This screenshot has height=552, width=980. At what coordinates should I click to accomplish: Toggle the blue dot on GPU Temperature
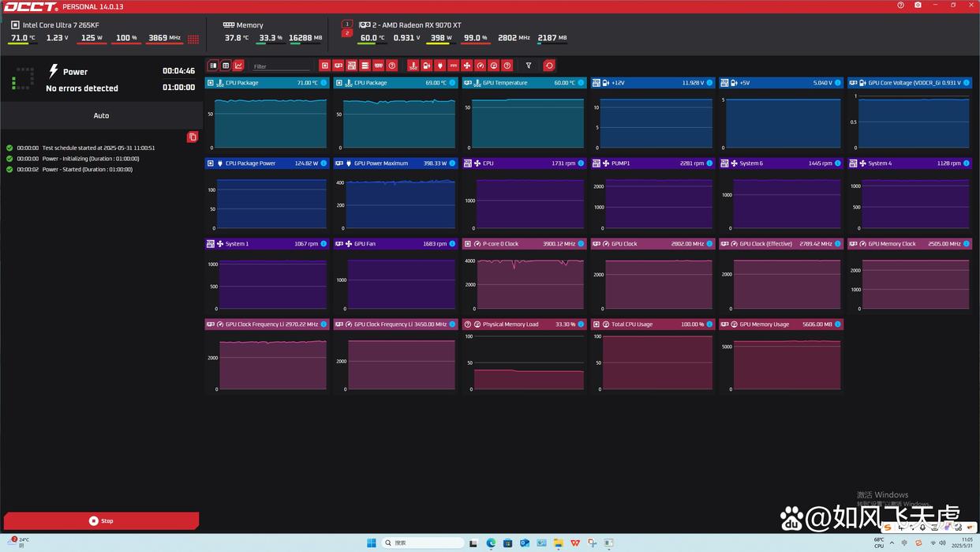click(581, 82)
